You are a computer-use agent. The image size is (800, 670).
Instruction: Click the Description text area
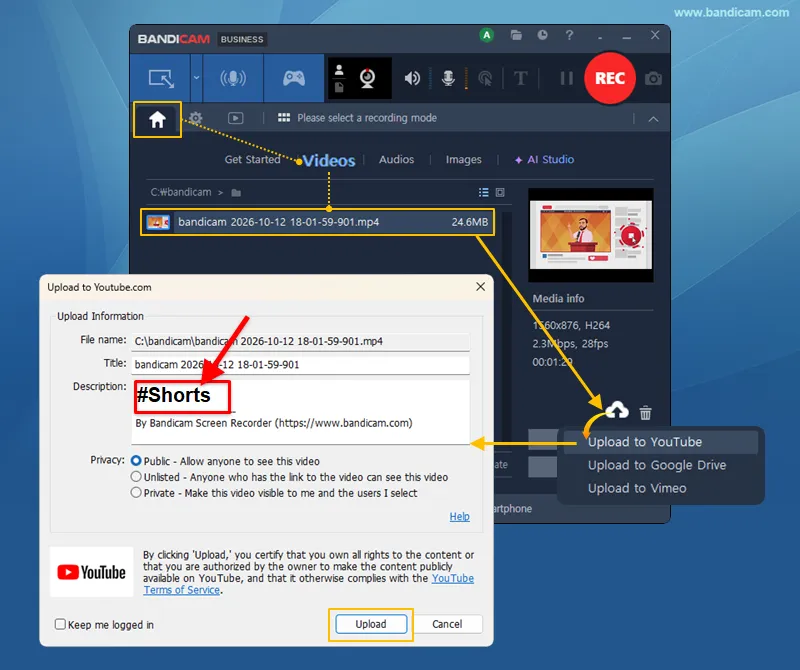point(301,411)
